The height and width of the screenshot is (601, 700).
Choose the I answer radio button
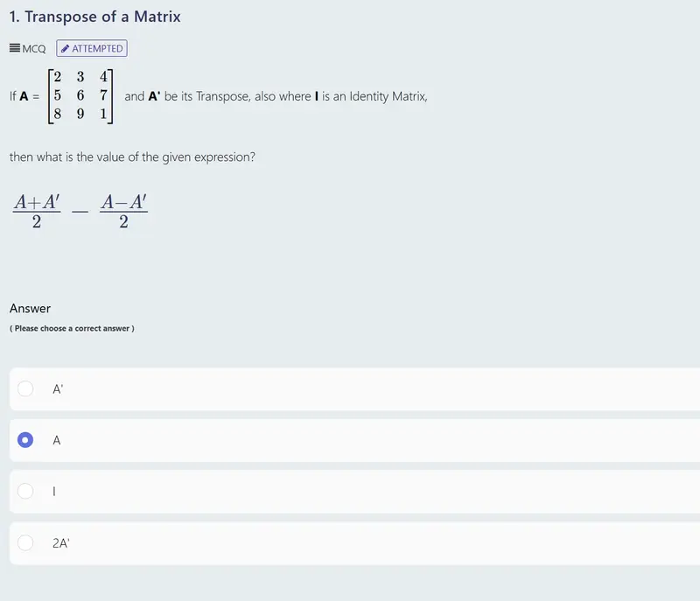coord(25,491)
